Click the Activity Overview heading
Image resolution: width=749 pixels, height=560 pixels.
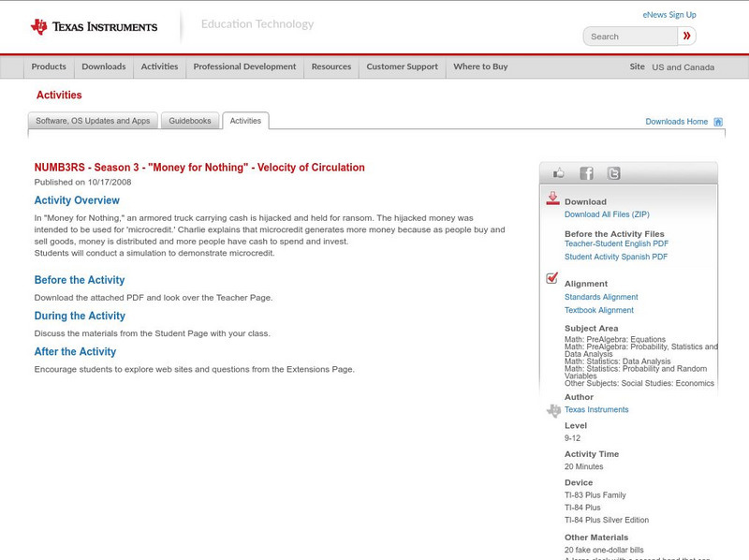click(77, 200)
